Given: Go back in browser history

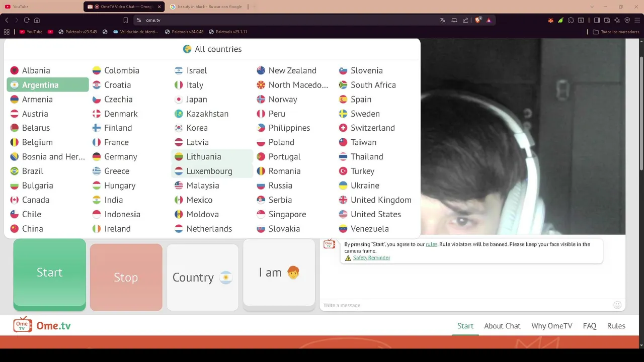Looking at the screenshot, I should tap(7, 20).
